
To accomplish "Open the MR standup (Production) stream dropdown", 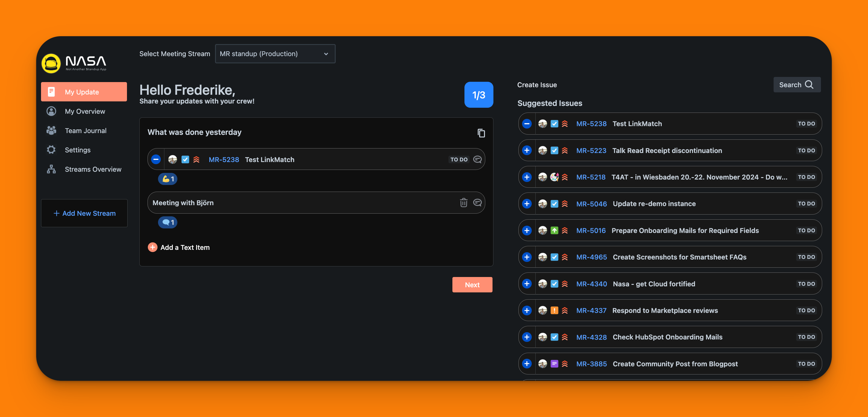I will 275,54.
